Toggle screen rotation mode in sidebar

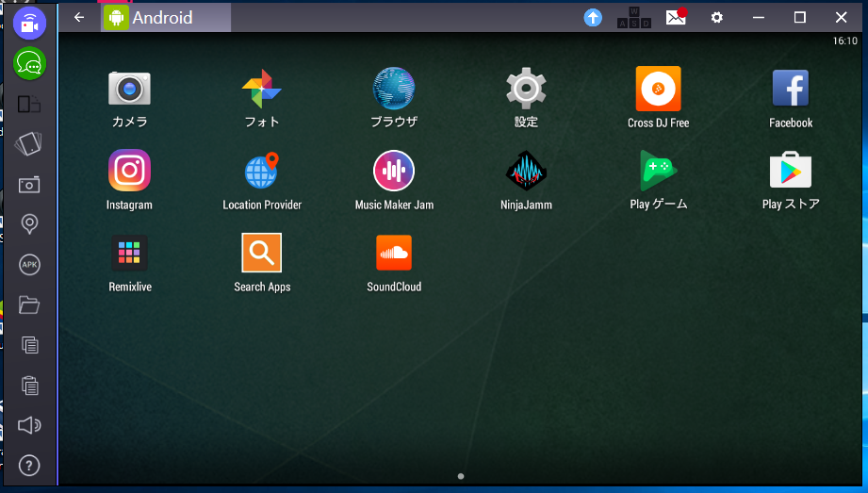coord(29,104)
